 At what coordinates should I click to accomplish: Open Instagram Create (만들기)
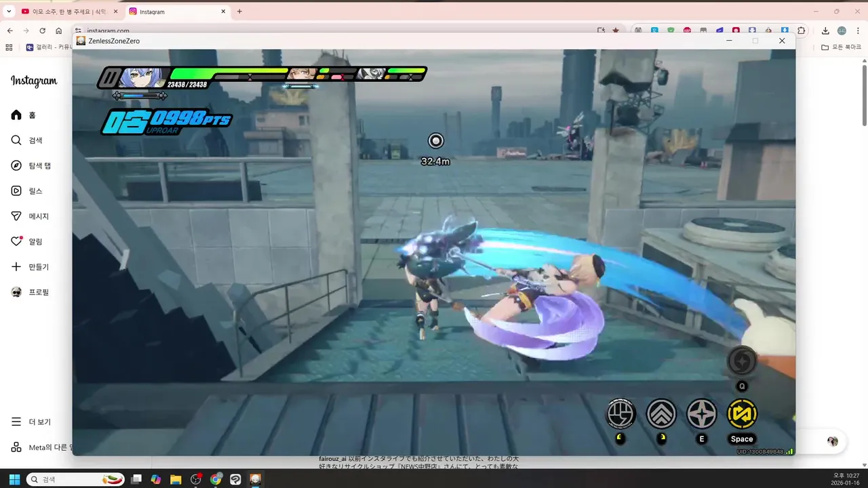[31, 267]
